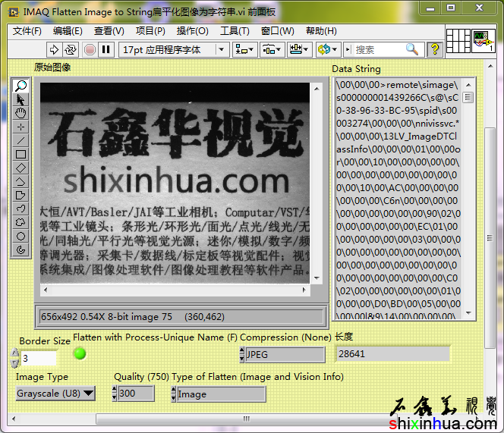Click the 长度 indicator showing 28641

click(x=392, y=354)
